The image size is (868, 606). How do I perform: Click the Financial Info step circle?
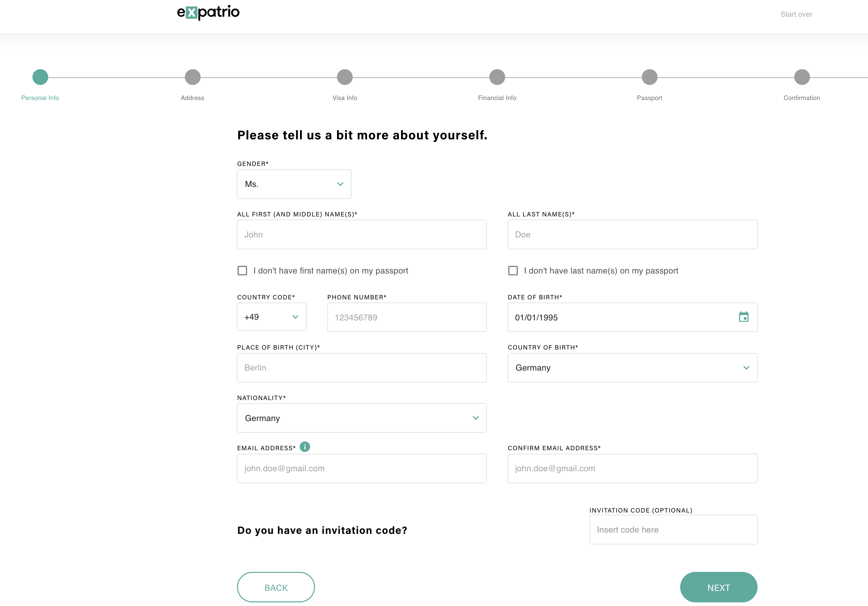(x=497, y=77)
